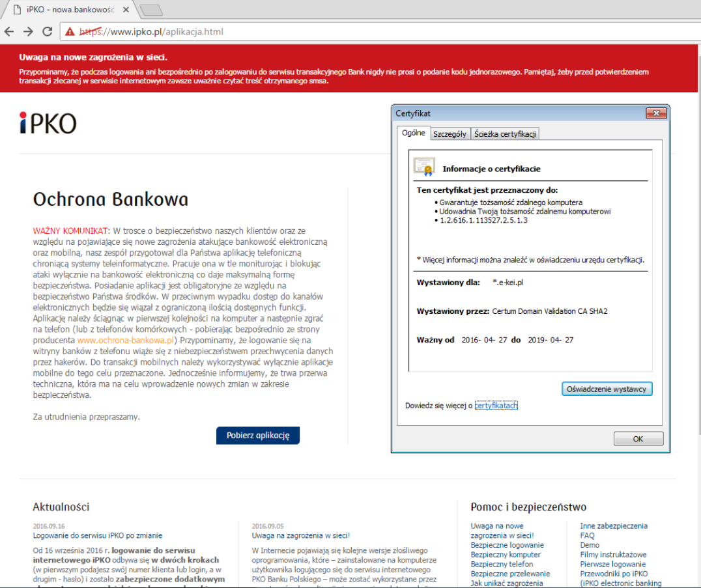
Task: Open the Przewodniki po iPKO link
Action: [614, 574]
